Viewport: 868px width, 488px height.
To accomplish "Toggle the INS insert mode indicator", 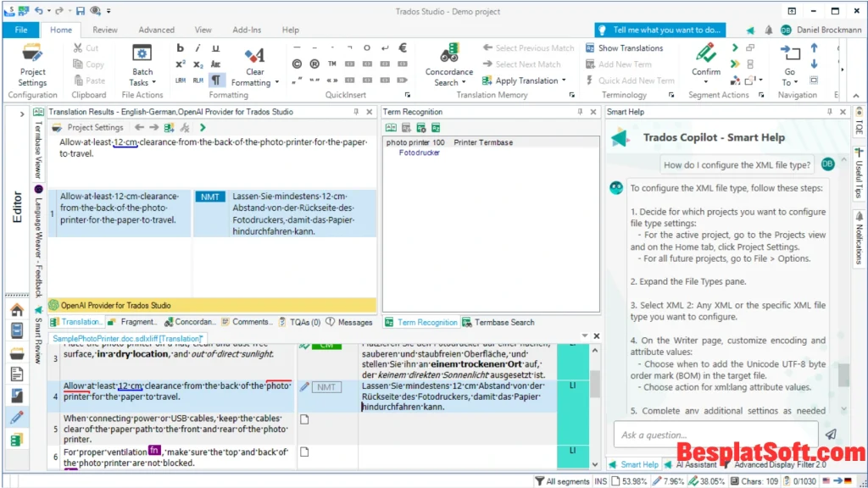I will 600,480.
